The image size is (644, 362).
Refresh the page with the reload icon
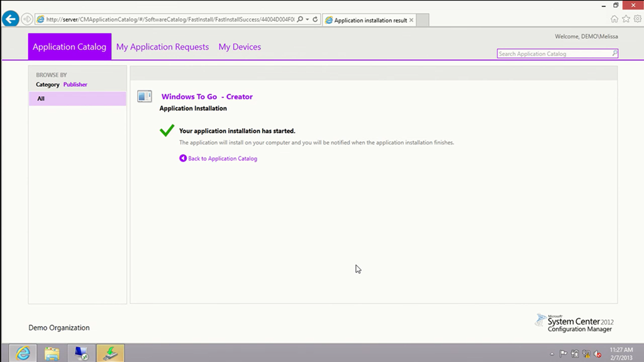click(x=315, y=19)
